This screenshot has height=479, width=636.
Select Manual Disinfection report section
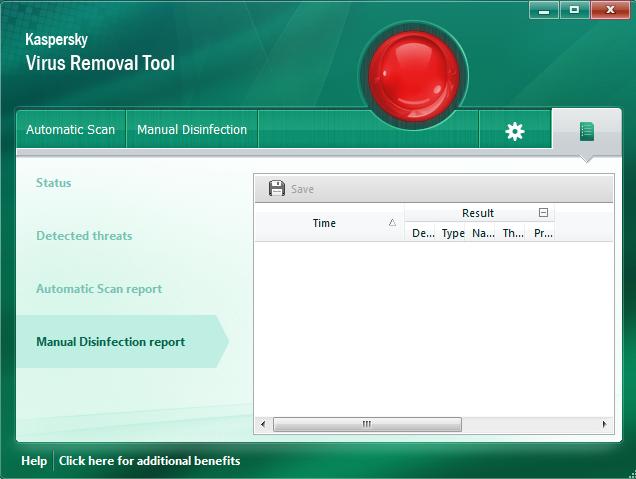coord(122,342)
